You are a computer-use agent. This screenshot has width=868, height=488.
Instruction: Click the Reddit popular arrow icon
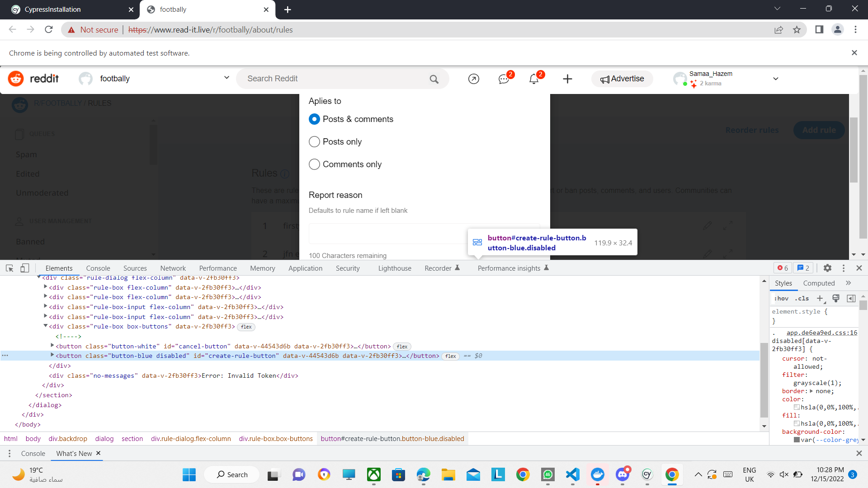(x=473, y=79)
